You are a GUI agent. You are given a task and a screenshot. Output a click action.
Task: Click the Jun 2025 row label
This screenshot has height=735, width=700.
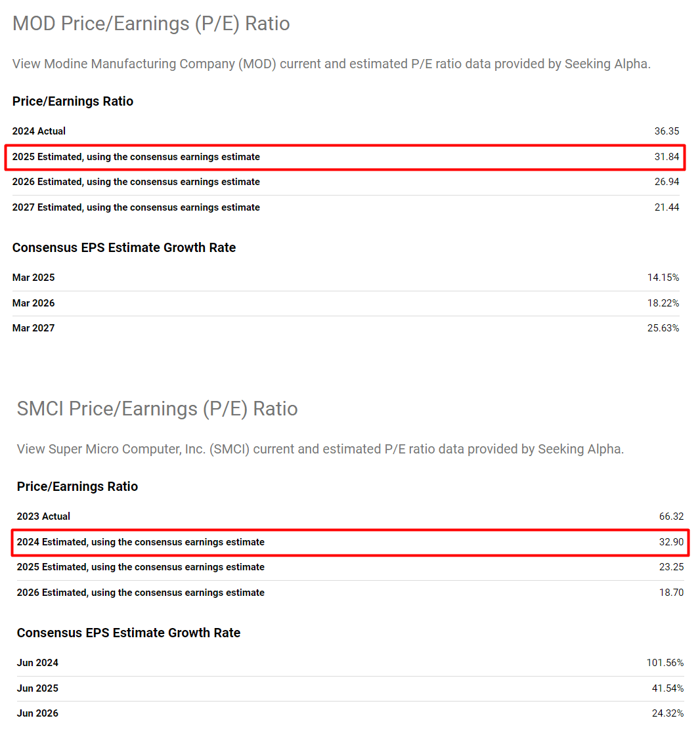click(x=37, y=688)
